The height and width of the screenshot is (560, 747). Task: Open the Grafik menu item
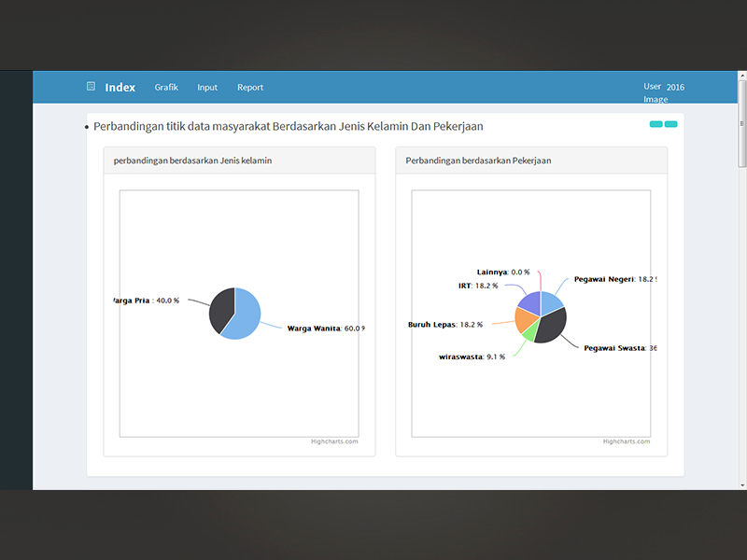(166, 87)
